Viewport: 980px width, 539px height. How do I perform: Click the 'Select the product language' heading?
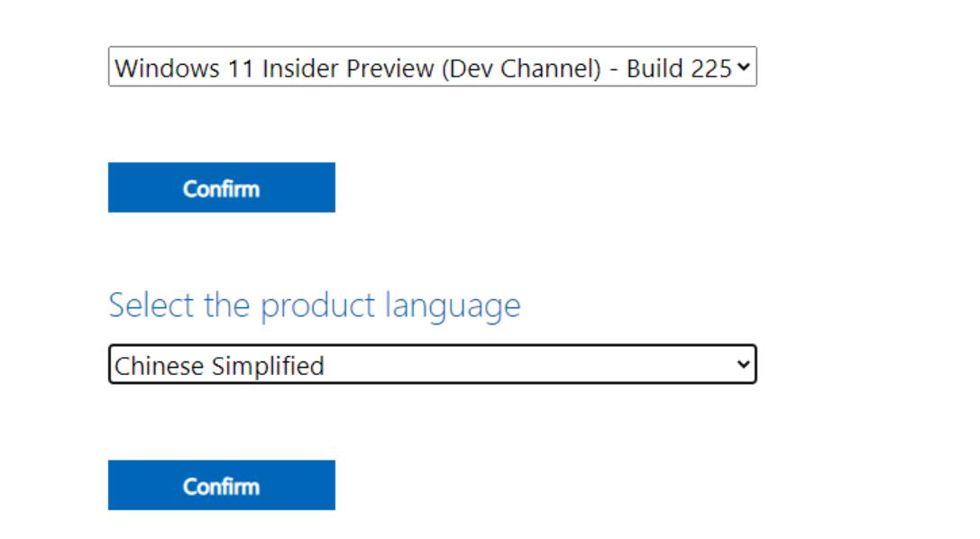tap(314, 306)
